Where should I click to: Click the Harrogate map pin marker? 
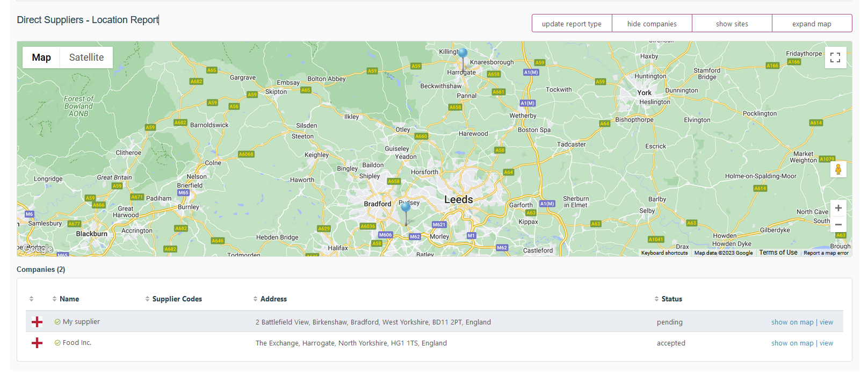point(462,53)
